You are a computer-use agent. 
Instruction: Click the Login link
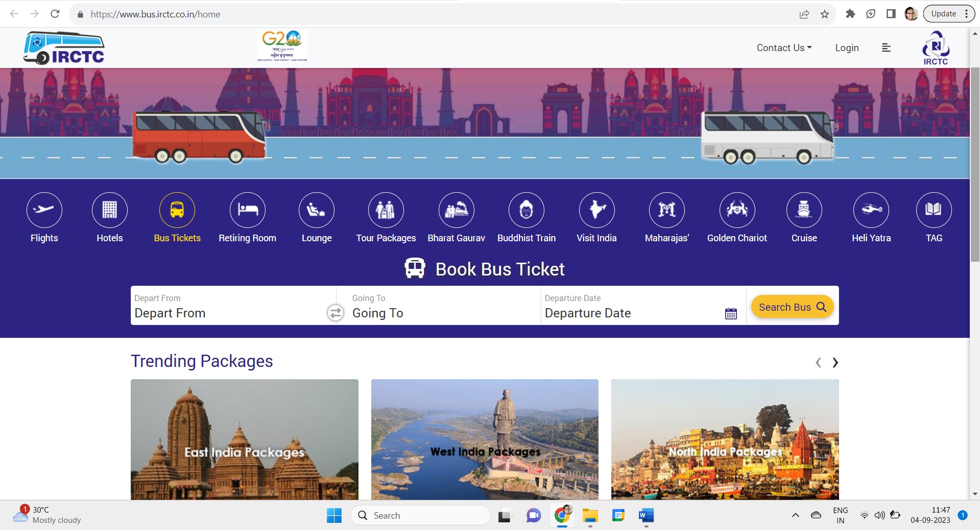pos(847,48)
